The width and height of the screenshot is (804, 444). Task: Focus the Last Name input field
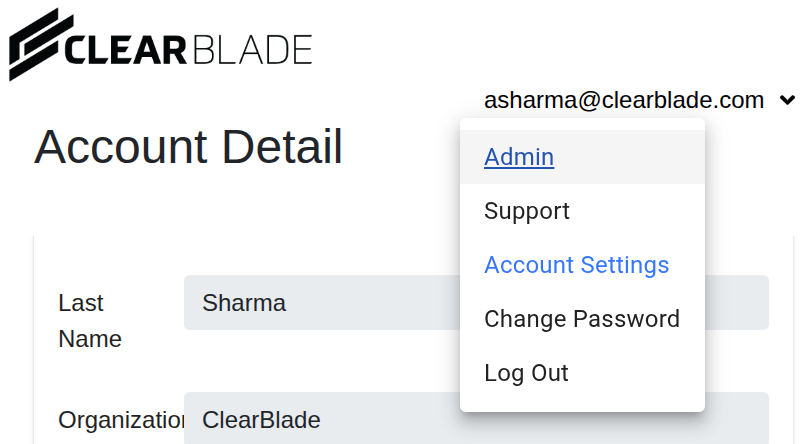[320, 303]
